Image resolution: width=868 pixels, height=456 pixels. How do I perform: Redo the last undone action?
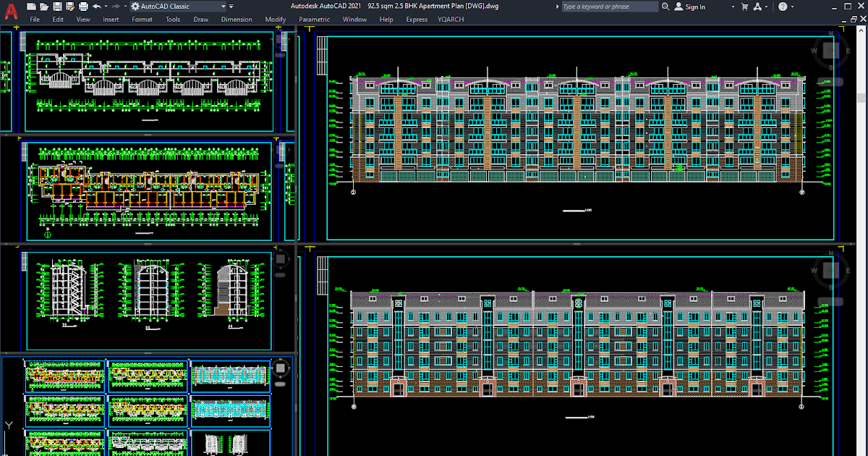[x=115, y=7]
